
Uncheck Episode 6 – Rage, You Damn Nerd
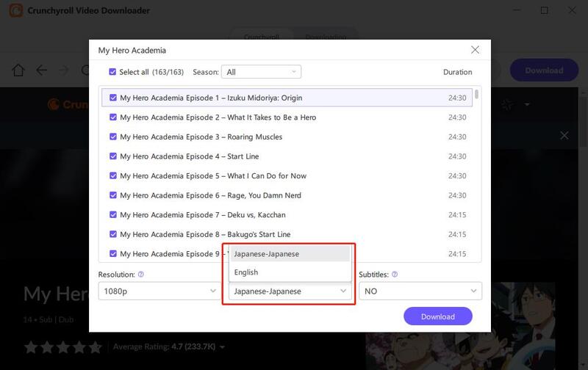[113, 195]
